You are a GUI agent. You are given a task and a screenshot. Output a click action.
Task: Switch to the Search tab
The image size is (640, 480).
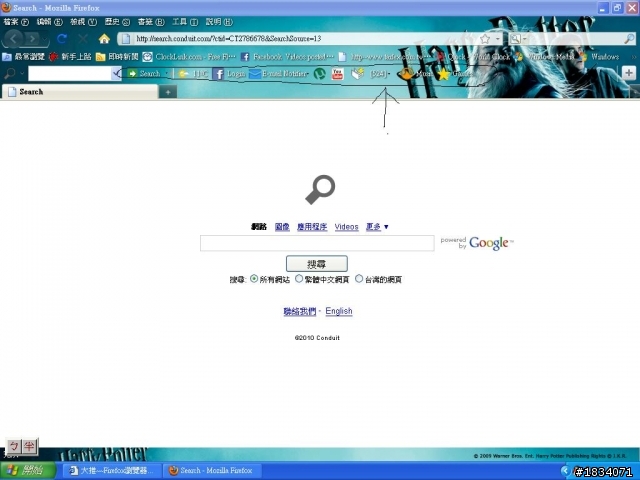[x=80, y=91]
